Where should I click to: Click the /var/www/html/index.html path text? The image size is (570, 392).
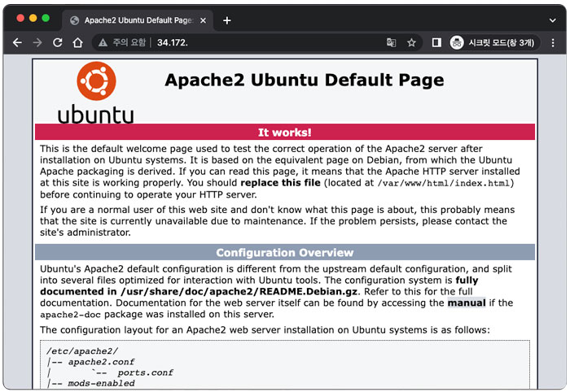tap(444, 183)
